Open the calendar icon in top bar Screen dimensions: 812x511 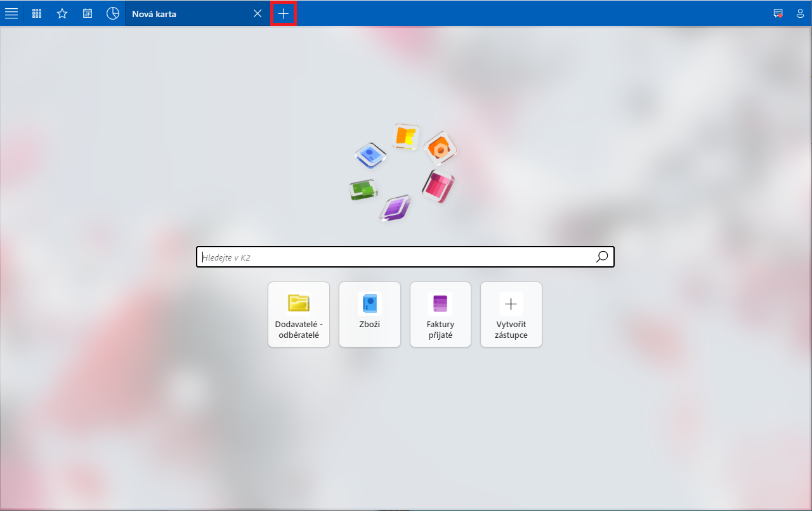click(x=88, y=13)
